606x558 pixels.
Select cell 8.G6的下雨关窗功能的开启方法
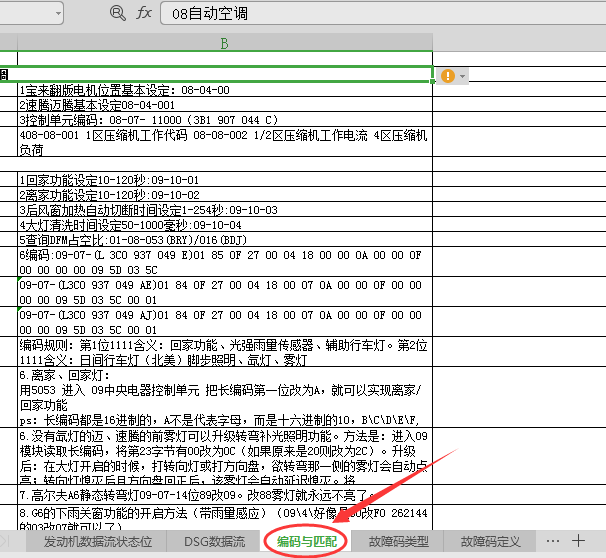pos(225,518)
